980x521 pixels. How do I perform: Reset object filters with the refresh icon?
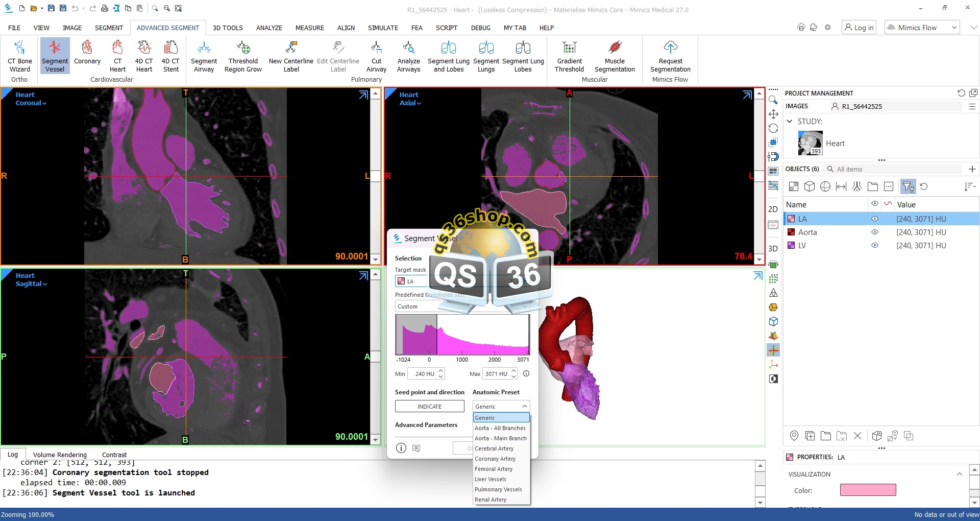[924, 186]
